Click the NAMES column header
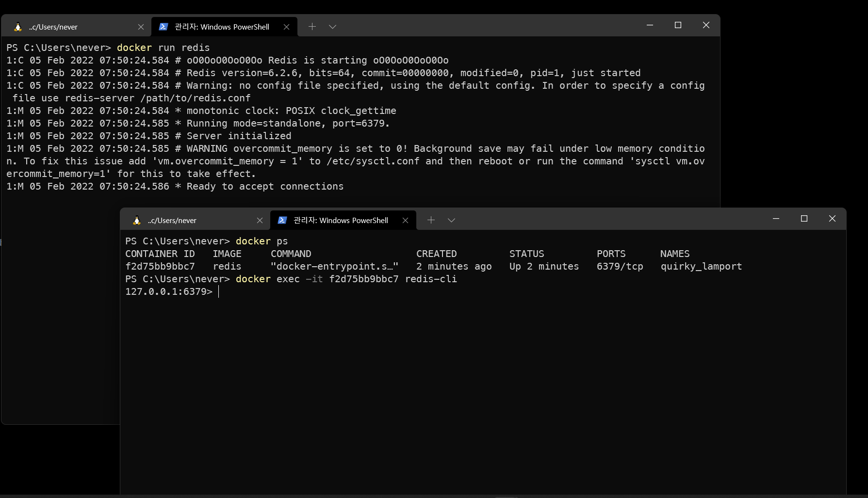The height and width of the screenshot is (498, 868). pyautogui.click(x=675, y=254)
